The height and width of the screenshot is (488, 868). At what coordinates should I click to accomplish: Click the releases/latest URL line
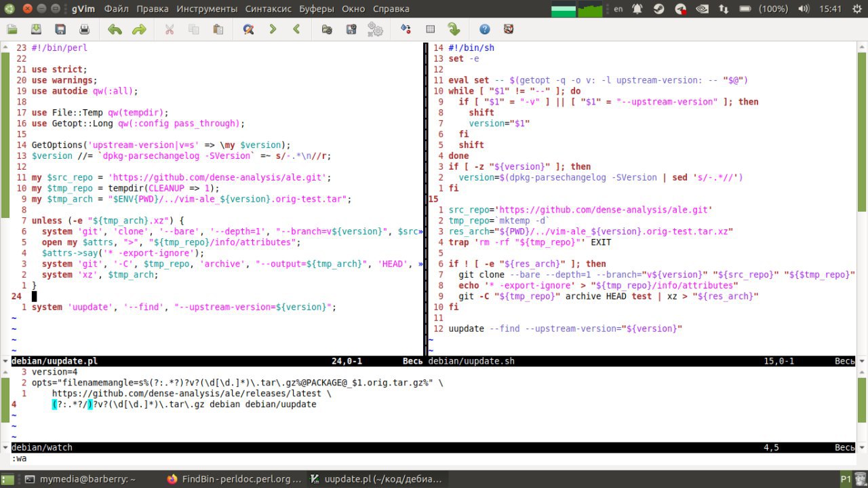click(192, 393)
